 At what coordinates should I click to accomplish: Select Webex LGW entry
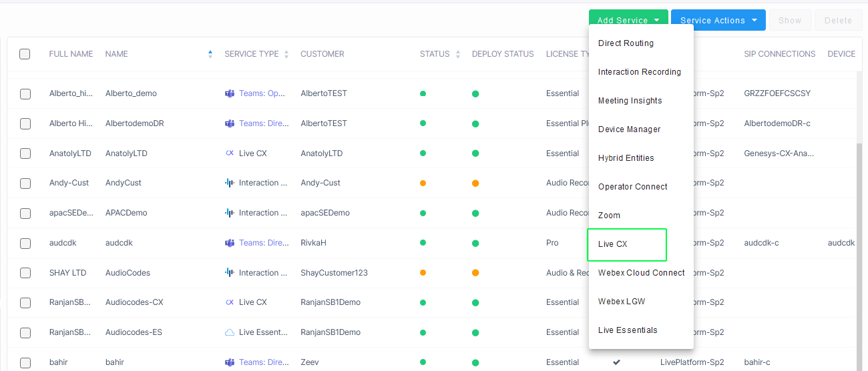coord(622,302)
